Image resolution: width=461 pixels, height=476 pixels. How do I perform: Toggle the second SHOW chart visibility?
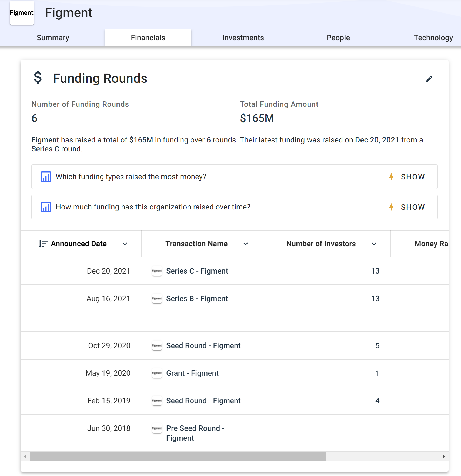413,207
